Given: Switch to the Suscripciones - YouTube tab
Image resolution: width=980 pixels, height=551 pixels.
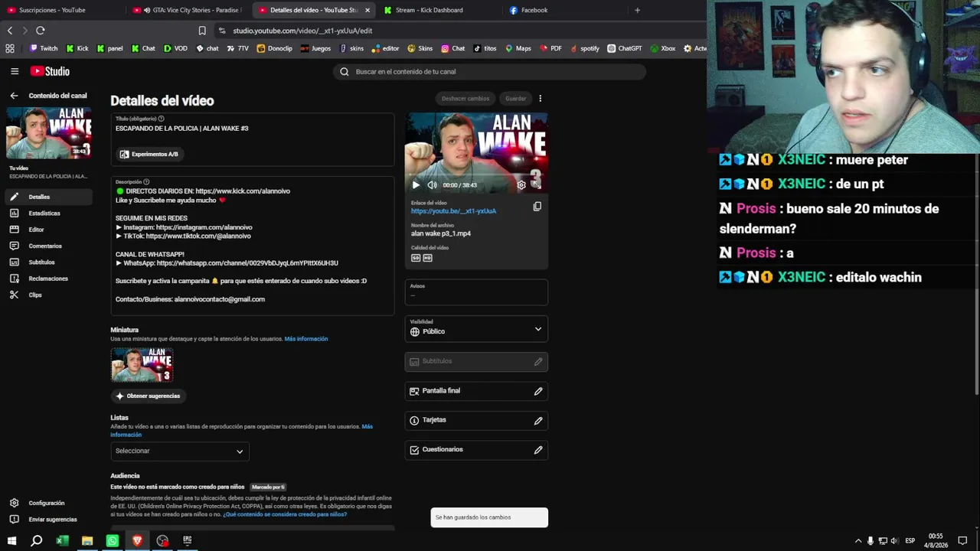Looking at the screenshot, I should click(61, 10).
